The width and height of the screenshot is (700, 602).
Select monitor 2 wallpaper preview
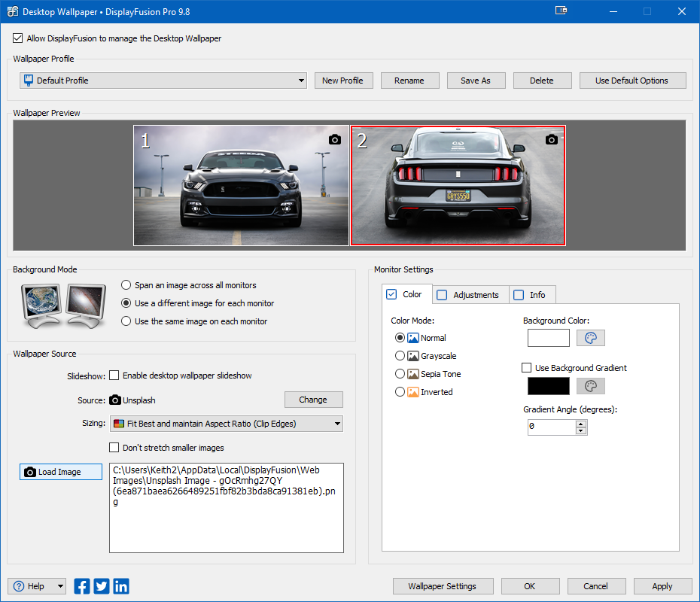pyautogui.click(x=458, y=185)
